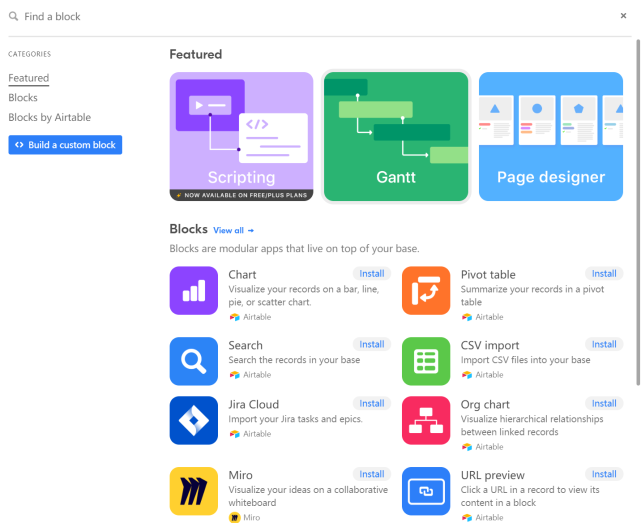641x523 pixels.
Task: Focus the Find a block search field
Action: (x=311, y=16)
